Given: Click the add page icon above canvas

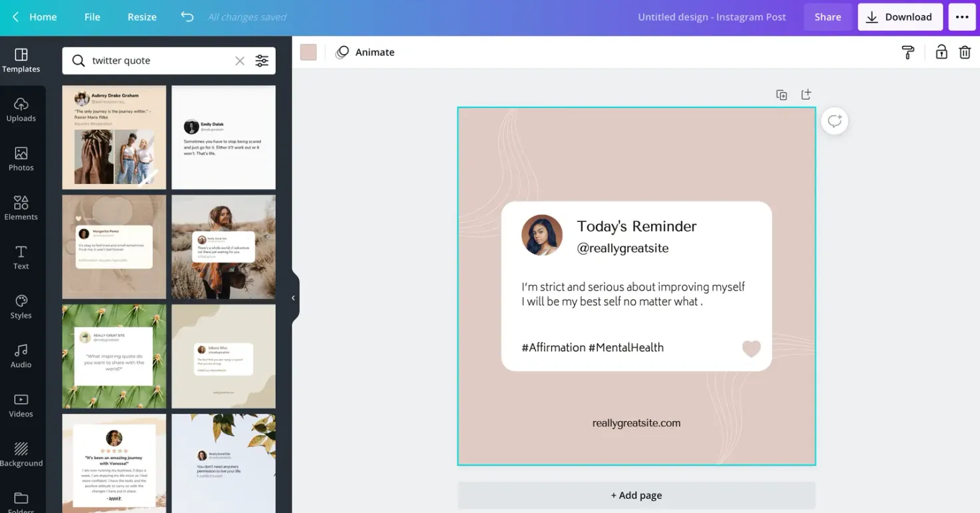Looking at the screenshot, I should click(x=806, y=95).
